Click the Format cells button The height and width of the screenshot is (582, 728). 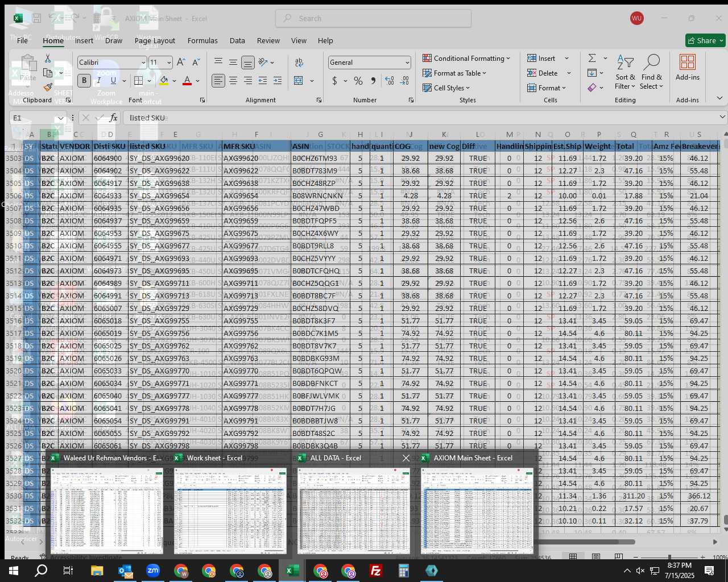pos(546,88)
